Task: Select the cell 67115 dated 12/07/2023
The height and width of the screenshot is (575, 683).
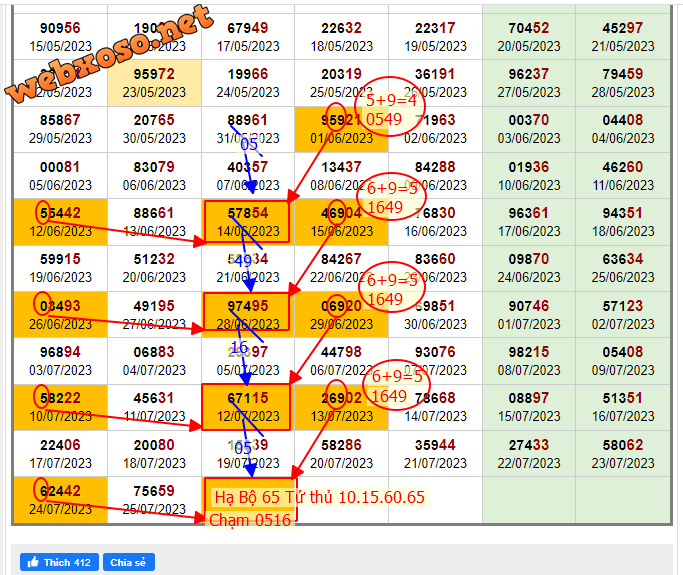Action: (x=246, y=407)
